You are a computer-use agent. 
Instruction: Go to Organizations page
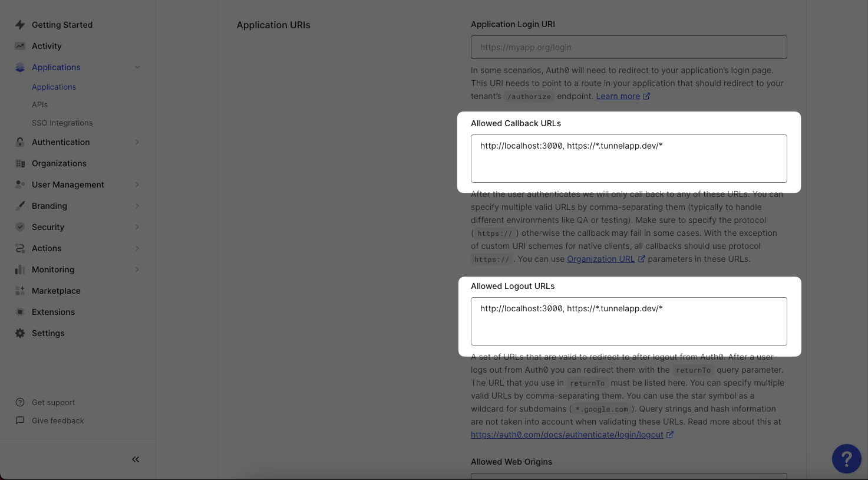click(x=59, y=163)
